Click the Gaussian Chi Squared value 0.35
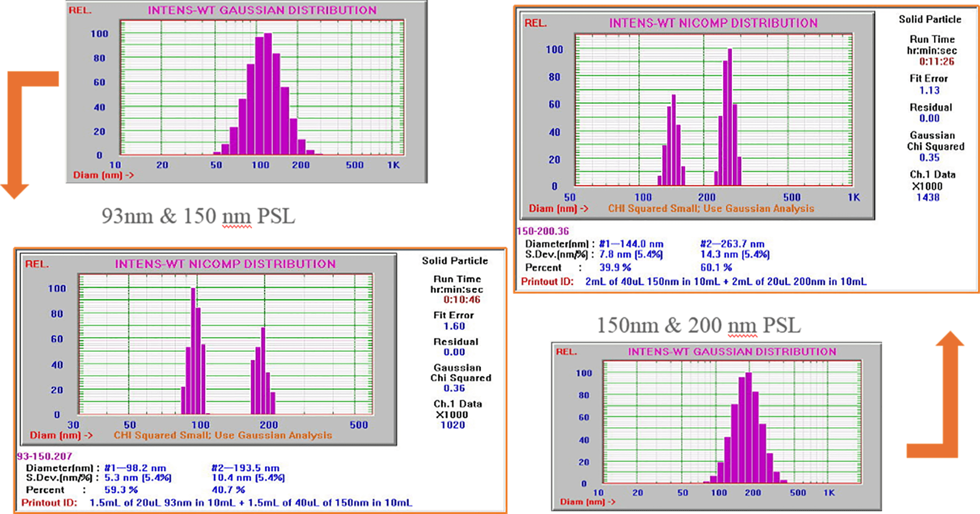This screenshot has height=514, width=980. [929, 158]
